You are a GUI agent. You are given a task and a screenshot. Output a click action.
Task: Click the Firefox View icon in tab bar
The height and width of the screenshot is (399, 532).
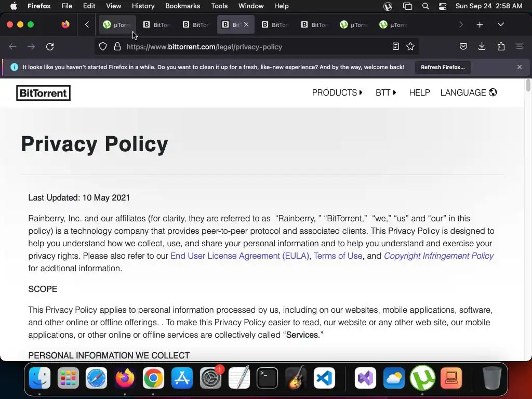tap(65, 24)
